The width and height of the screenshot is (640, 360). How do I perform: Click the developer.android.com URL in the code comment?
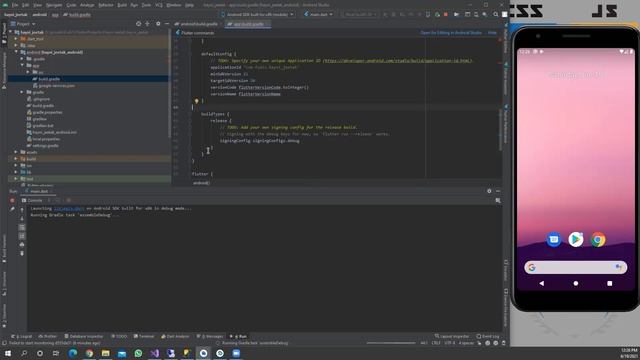[x=397, y=61]
